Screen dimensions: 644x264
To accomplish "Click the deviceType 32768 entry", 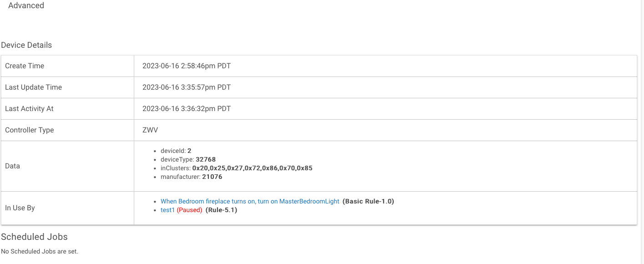I will point(188,159).
